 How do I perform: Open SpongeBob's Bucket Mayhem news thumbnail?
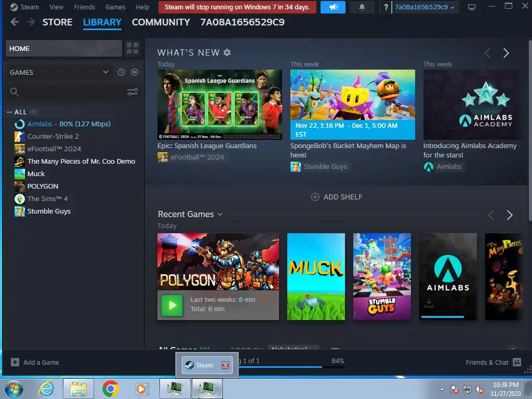[x=353, y=104]
